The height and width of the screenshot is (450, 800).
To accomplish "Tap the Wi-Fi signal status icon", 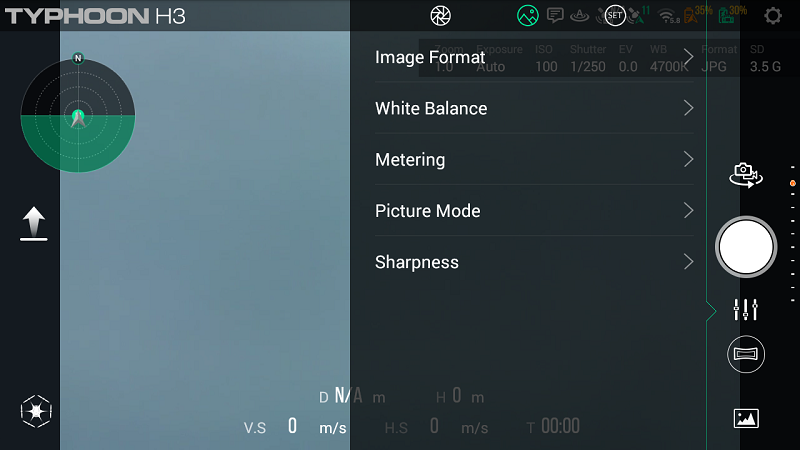I will [x=668, y=16].
